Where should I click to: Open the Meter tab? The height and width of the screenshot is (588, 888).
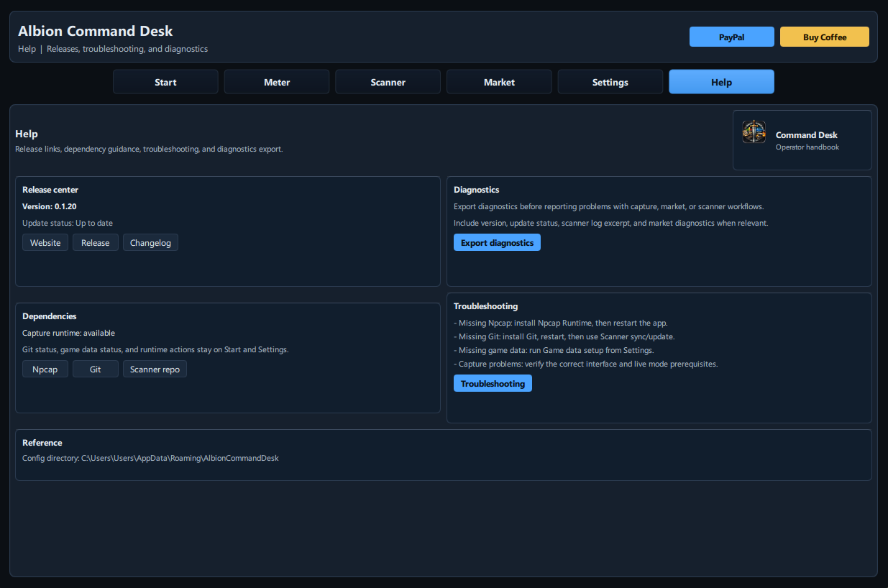click(276, 81)
